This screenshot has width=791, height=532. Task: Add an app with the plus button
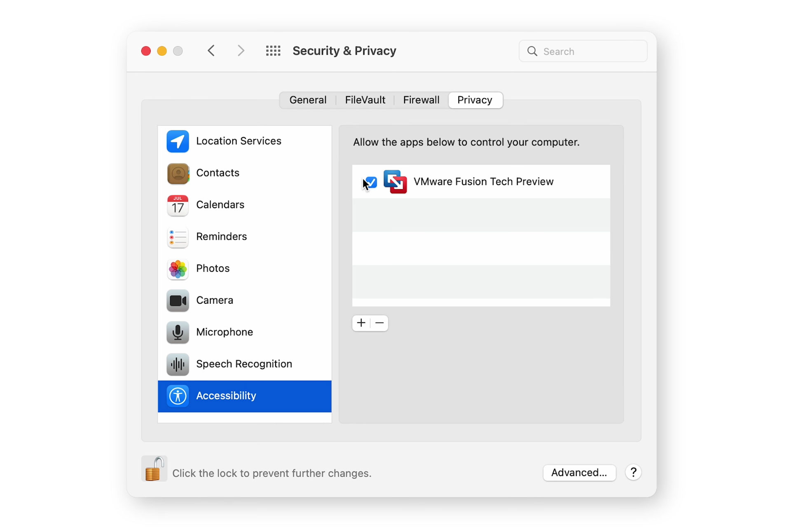point(361,323)
